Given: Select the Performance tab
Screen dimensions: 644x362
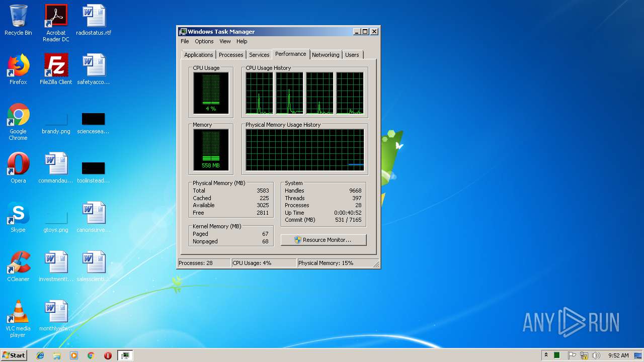Looking at the screenshot, I should point(290,54).
